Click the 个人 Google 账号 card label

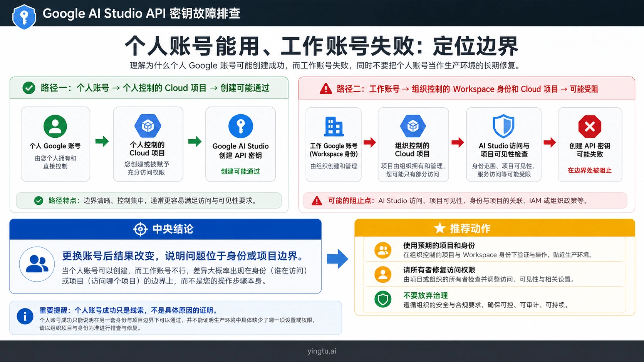pos(55,146)
